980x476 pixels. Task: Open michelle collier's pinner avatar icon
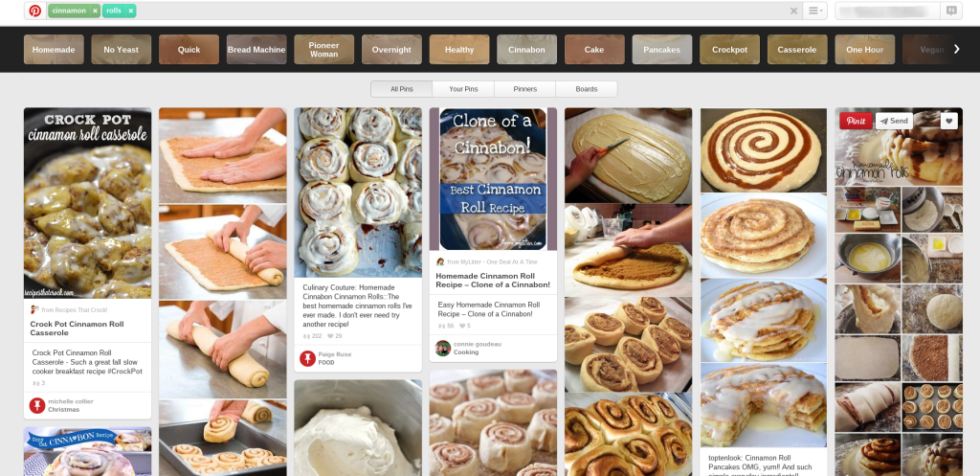click(37, 405)
